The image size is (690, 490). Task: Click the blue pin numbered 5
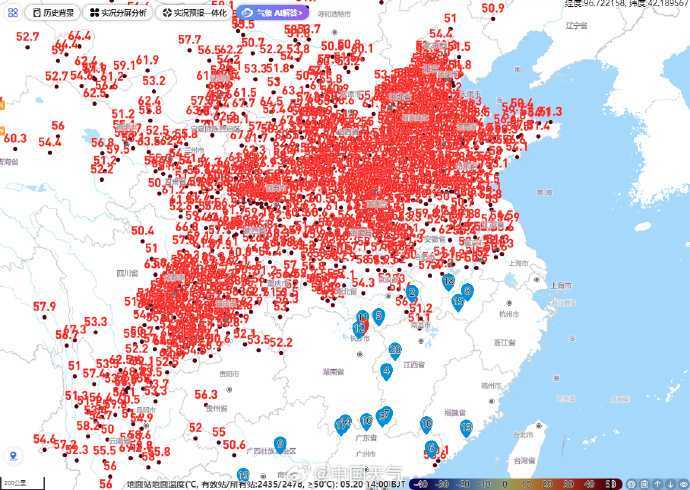point(378,316)
